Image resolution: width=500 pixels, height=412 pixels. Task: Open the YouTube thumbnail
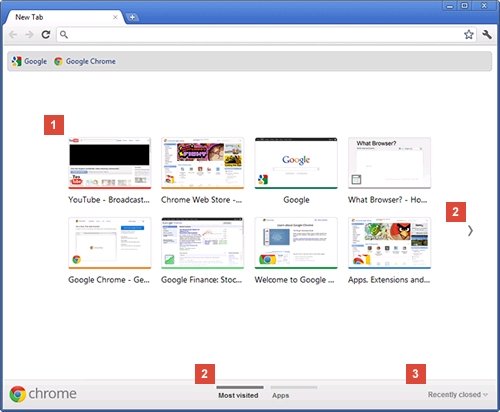pos(109,163)
